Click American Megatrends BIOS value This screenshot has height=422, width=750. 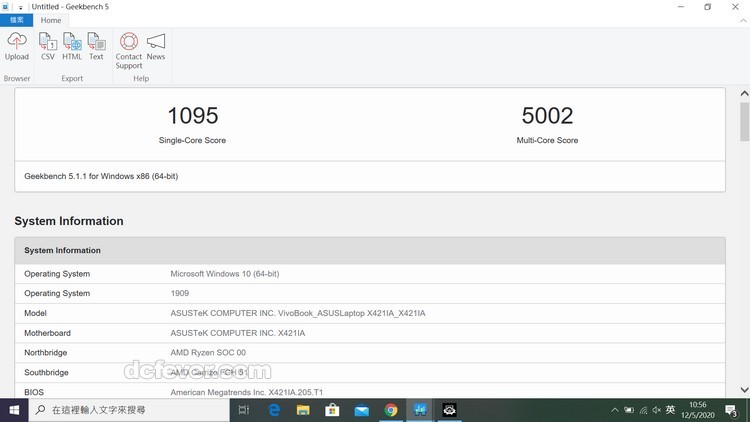(247, 392)
